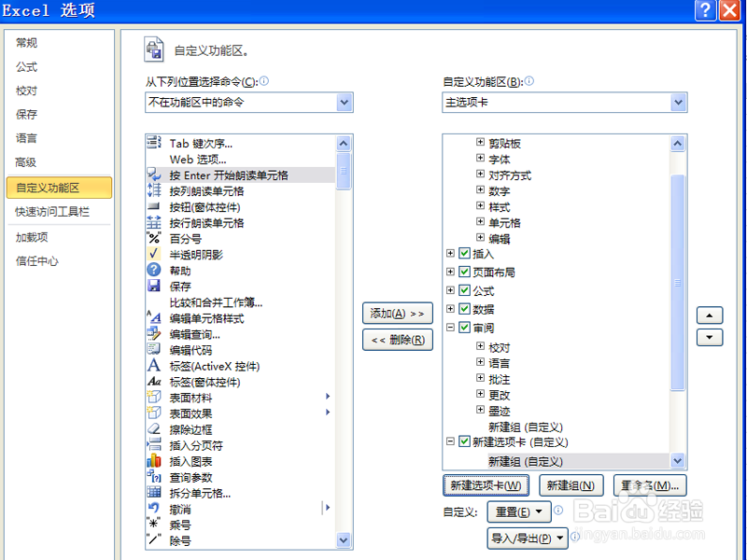
Task: Click the 除号 slash icon
Action: tap(153, 540)
